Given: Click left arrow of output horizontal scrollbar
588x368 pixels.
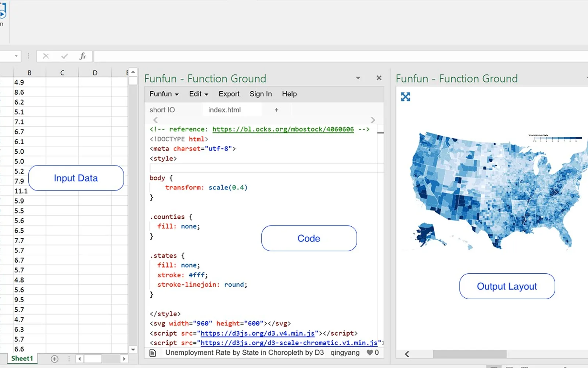Looking at the screenshot, I should tap(407, 354).
